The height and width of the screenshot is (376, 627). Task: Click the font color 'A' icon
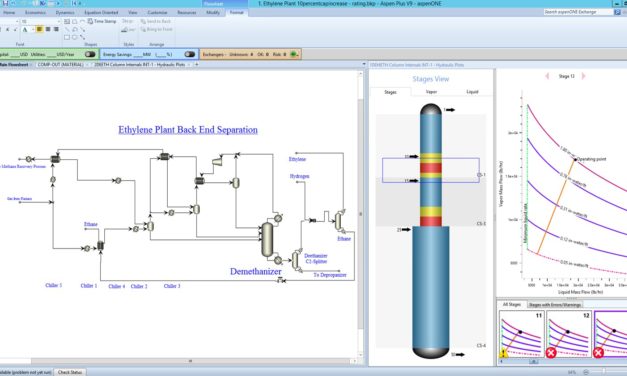pyautogui.click(x=25, y=30)
